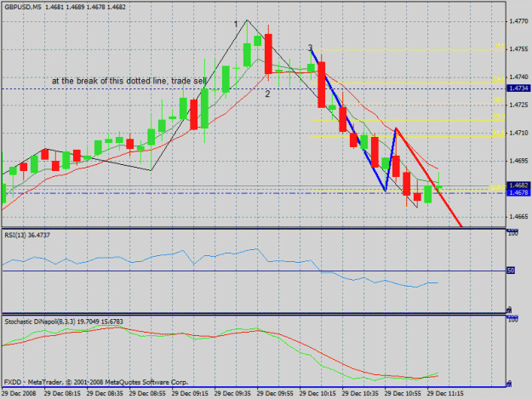
Task: Select the wave label 2 on chart
Action: [x=267, y=94]
